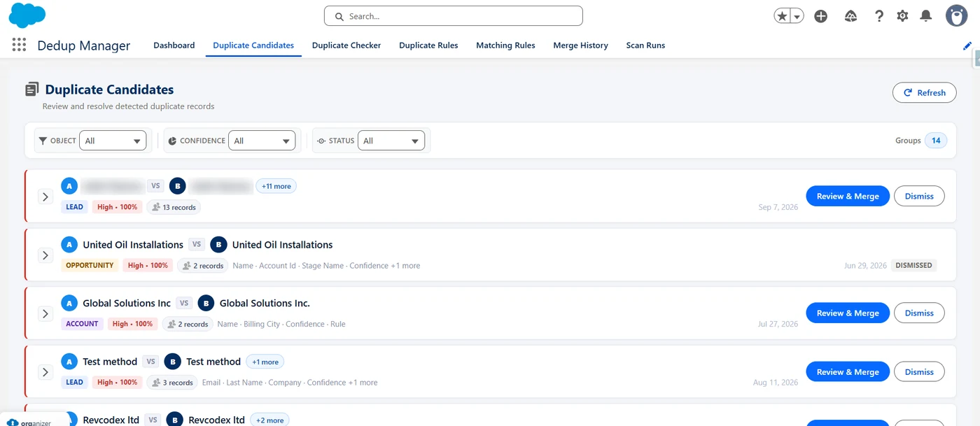This screenshot has width=980, height=426.
Task: Expand the Global Solutions Inc group
Action: pos(45,313)
